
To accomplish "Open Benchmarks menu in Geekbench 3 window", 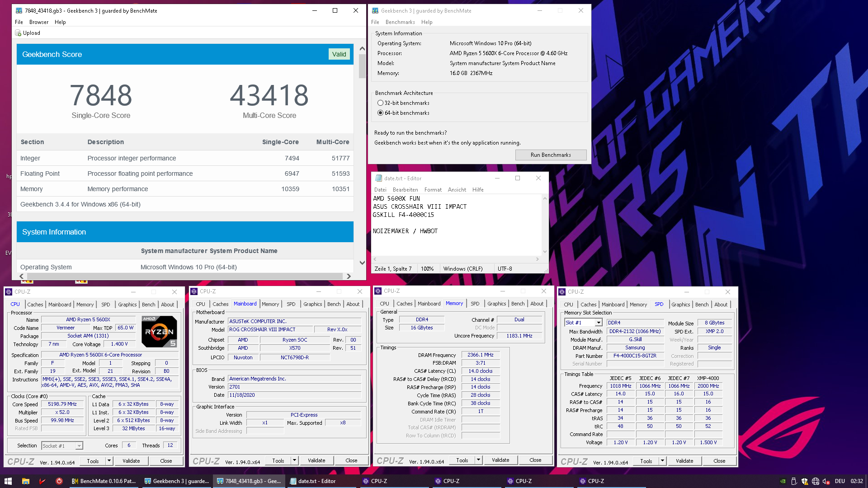I will (400, 22).
